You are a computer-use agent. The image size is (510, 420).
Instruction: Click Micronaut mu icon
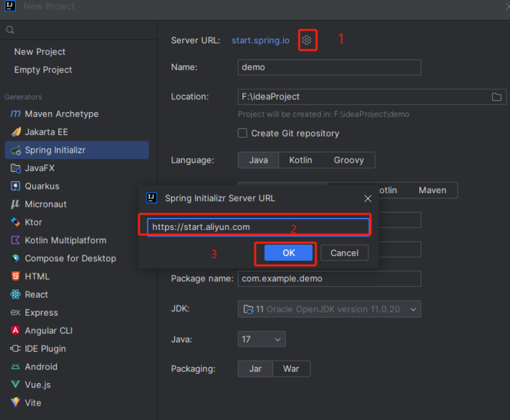15,204
